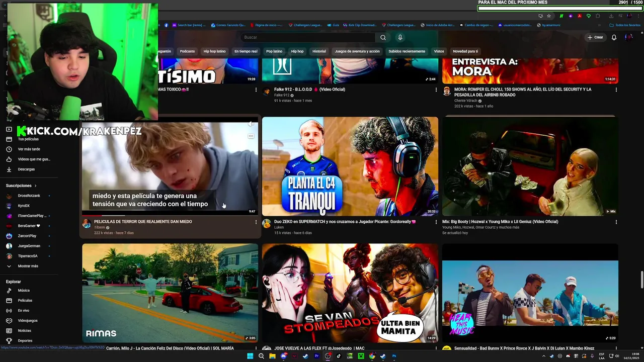Select Historial filter chip

coord(319,51)
